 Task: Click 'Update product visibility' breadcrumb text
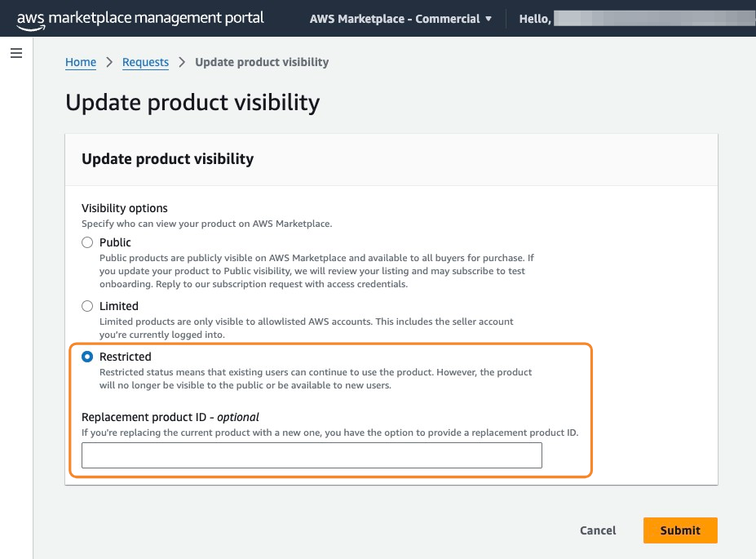click(262, 62)
